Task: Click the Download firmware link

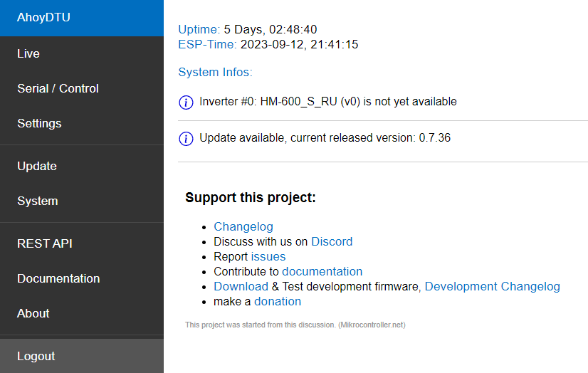Action: (x=241, y=286)
